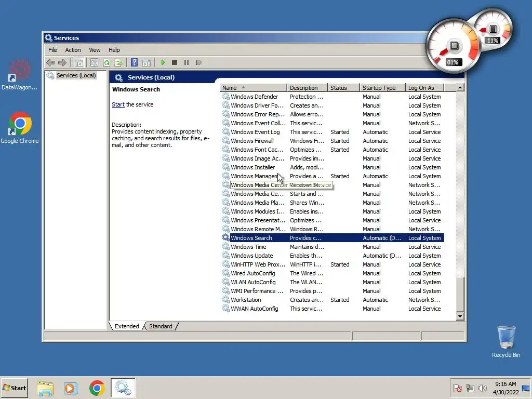532x399 pixels.
Task: Click the gear icon beside Workstation service
Action: click(225, 299)
